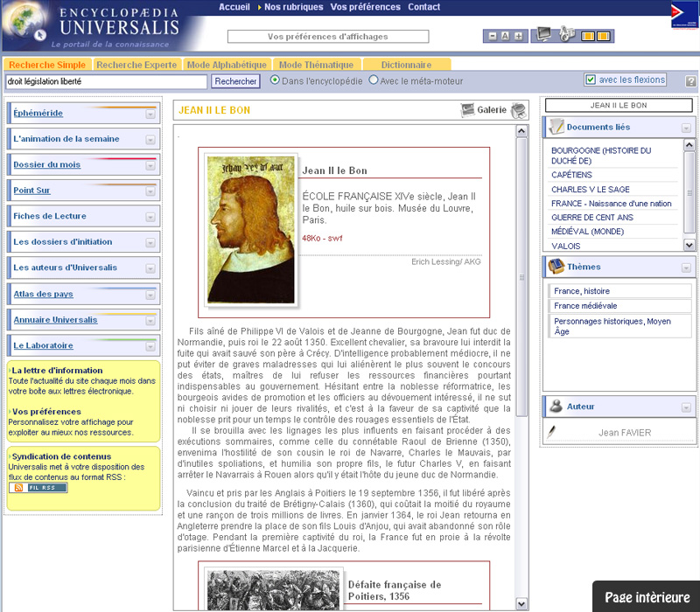Click the Défaite française de Poitiers image

pos(273,590)
